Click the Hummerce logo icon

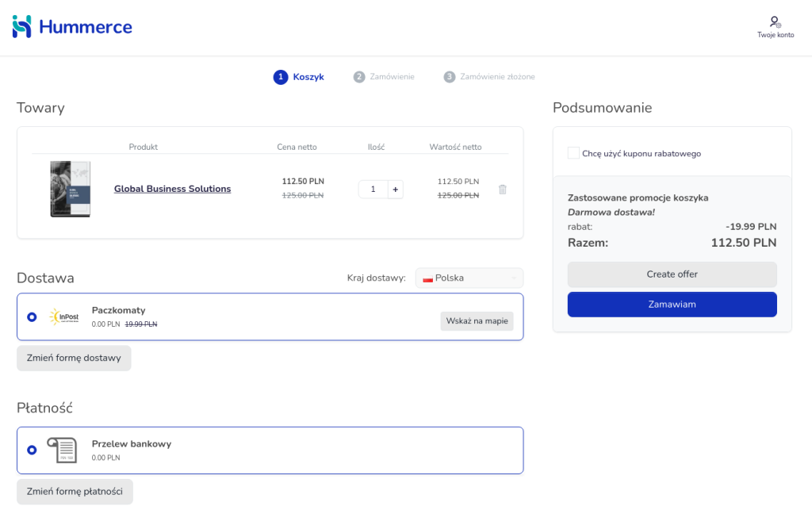point(21,27)
